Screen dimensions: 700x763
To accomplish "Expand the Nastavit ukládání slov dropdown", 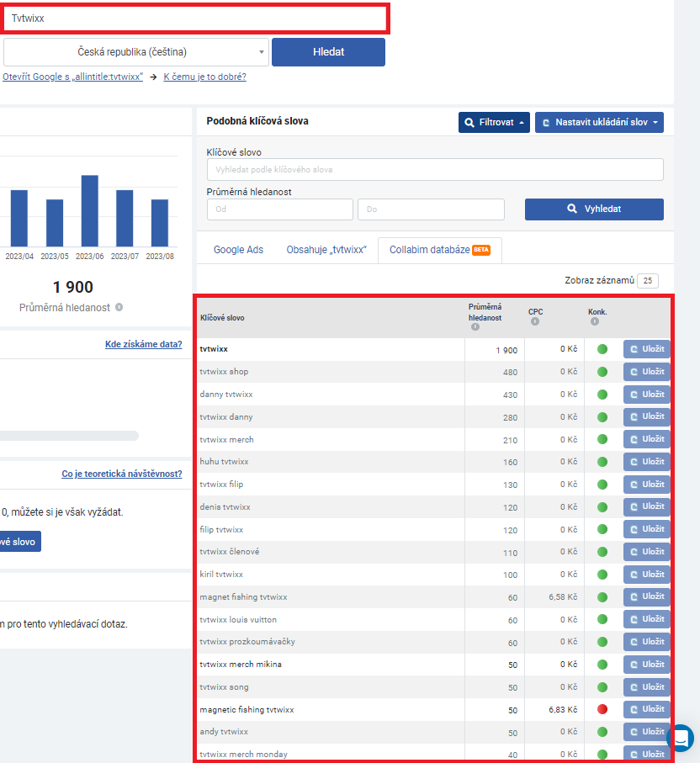I will pos(599,122).
